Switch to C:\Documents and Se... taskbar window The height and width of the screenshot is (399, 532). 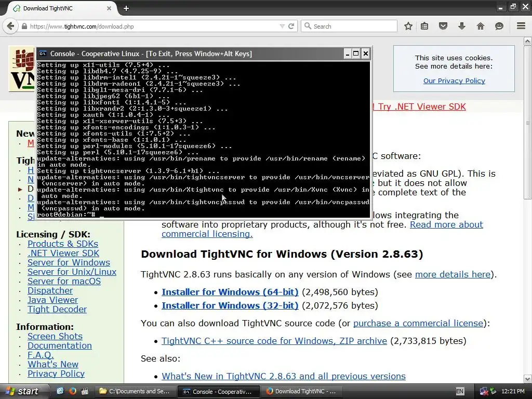(x=136, y=391)
